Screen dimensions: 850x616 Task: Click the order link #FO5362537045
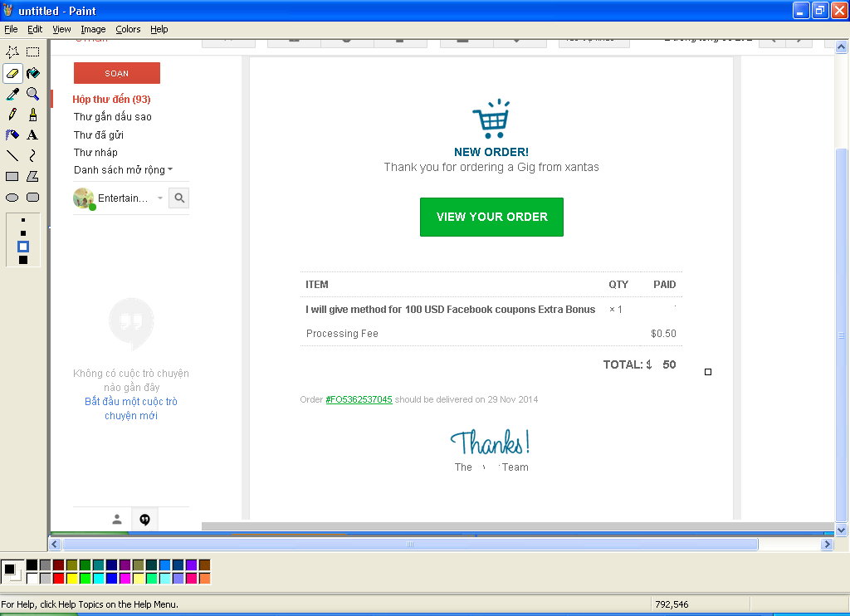point(359,399)
